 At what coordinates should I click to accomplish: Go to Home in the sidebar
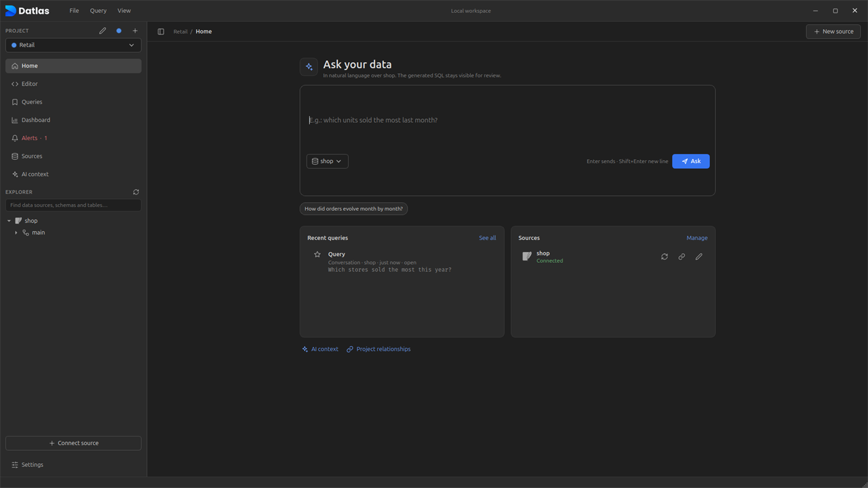click(x=73, y=66)
